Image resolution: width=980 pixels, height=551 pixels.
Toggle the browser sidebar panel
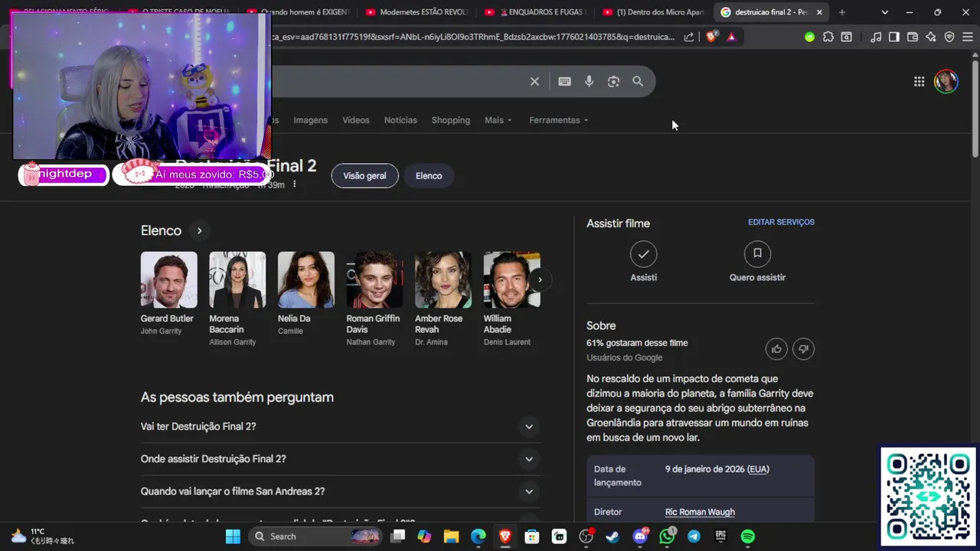coord(893,37)
